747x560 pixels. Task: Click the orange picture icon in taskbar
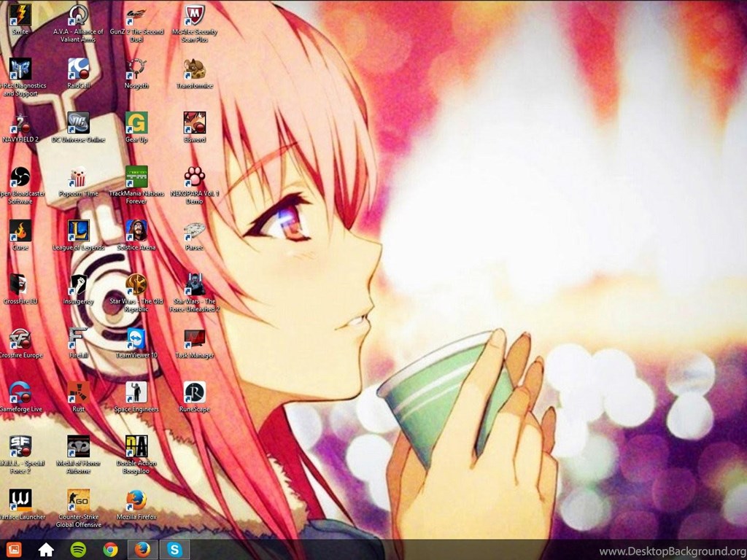click(x=14, y=550)
